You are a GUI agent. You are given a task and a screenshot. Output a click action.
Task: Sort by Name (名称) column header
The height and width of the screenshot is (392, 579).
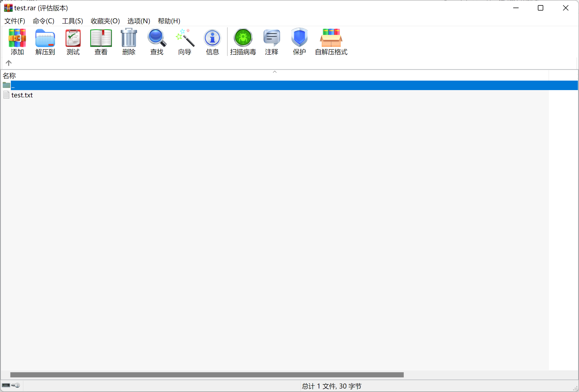[275, 75]
